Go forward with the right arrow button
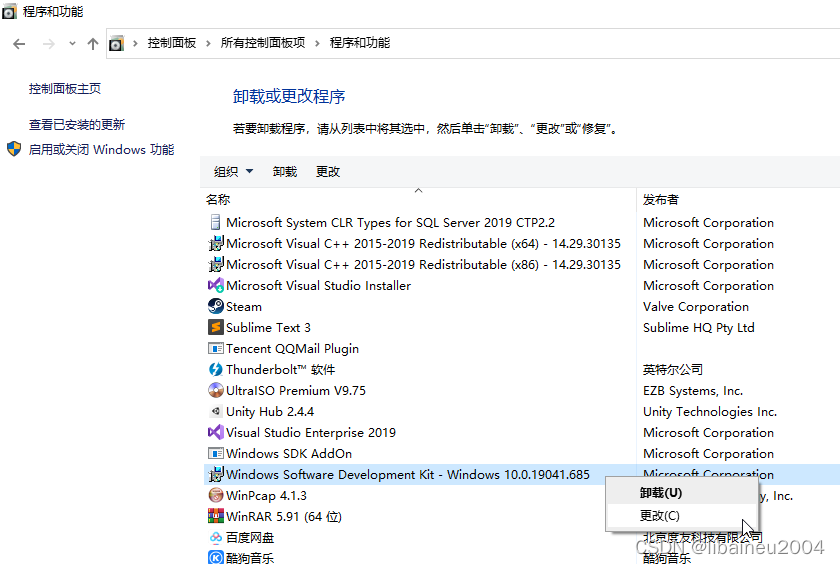 pos(49,44)
